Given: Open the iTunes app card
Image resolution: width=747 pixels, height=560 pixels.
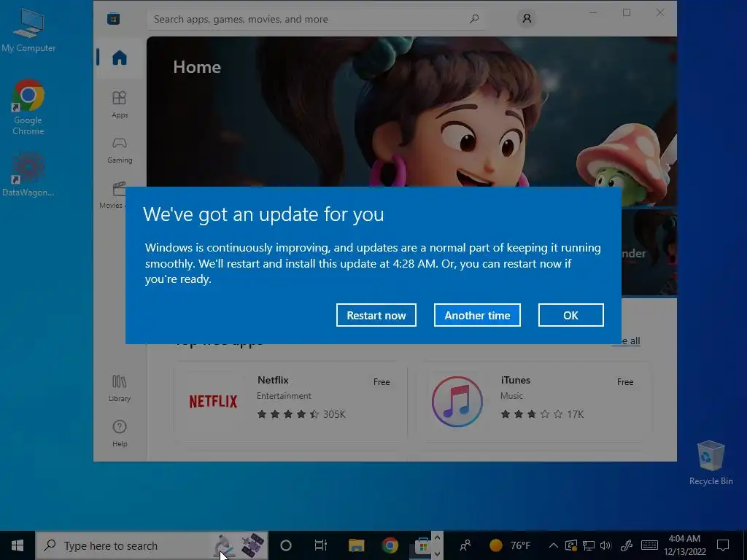Looking at the screenshot, I should pyautogui.click(x=533, y=402).
